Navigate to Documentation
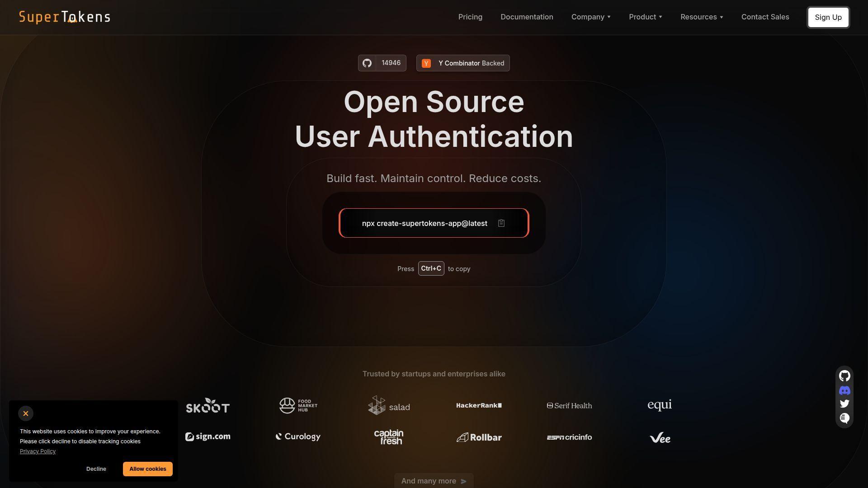The image size is (868, 488). 527,17
